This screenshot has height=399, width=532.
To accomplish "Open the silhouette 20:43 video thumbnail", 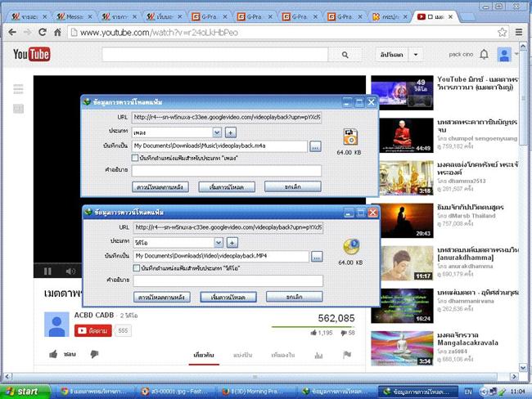I will [402, 221].
